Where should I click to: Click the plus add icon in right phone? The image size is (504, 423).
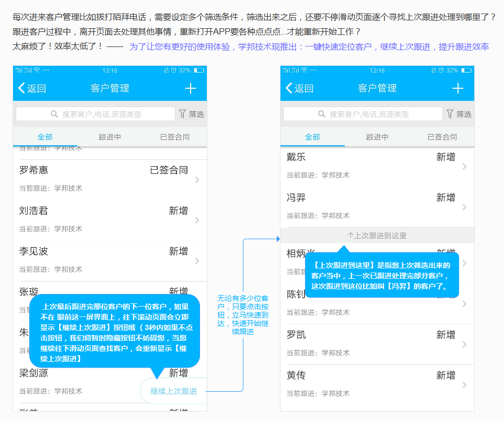(458, 88)
